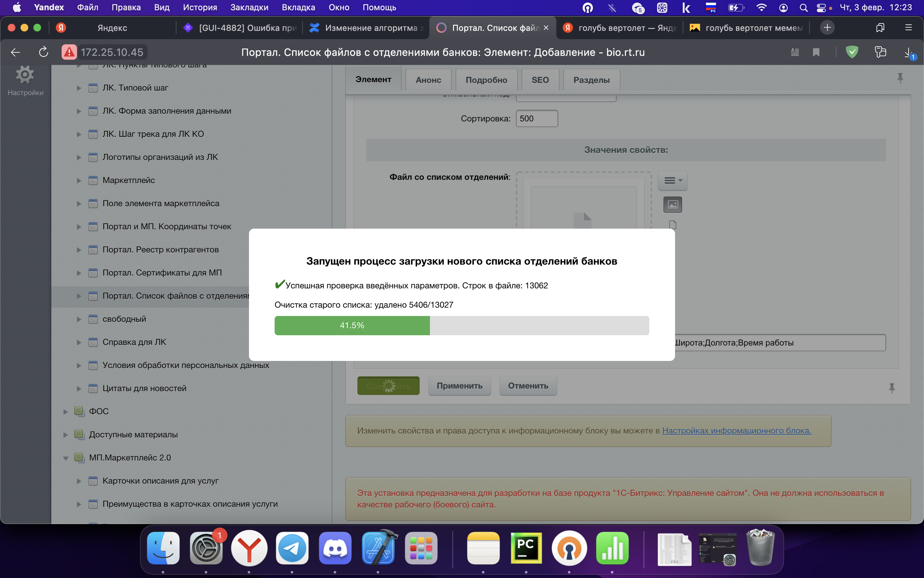Switch to голубь вертолет Яндекс tab
Image resolution: width=924 pixels, height=578 pixels.
coord(620,28)
